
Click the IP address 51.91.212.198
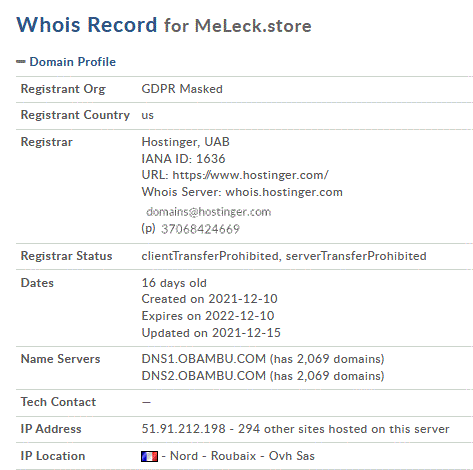184,429
